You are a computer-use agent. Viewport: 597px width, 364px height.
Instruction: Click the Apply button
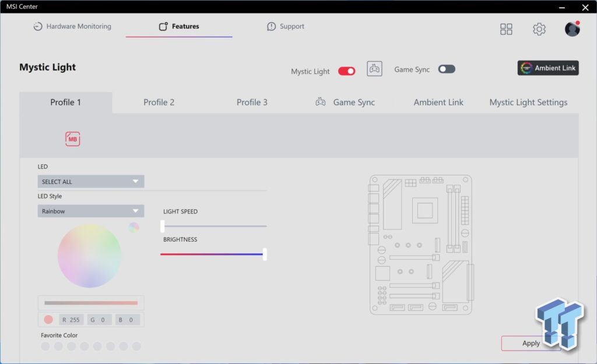pos(531,343)
